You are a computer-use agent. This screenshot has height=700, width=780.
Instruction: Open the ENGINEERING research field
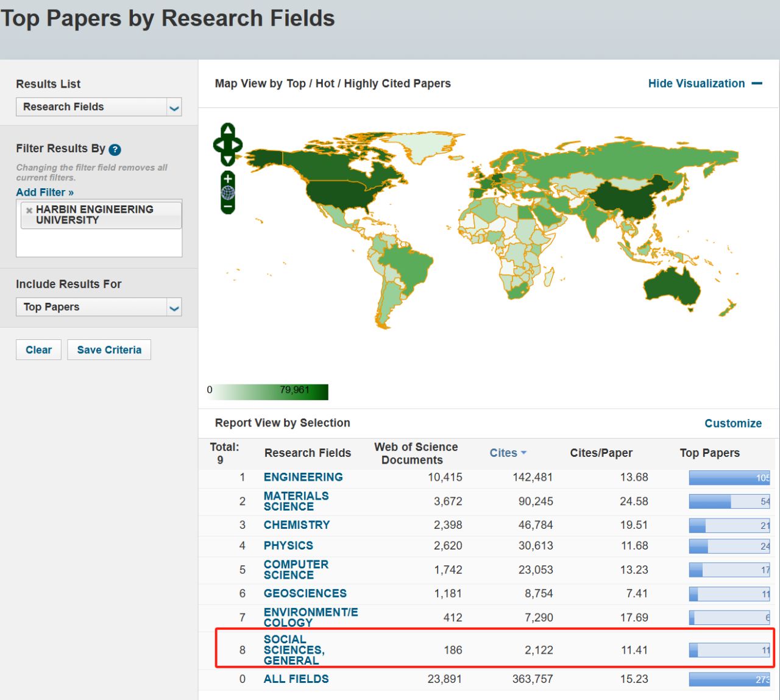(x=303, y=477)
